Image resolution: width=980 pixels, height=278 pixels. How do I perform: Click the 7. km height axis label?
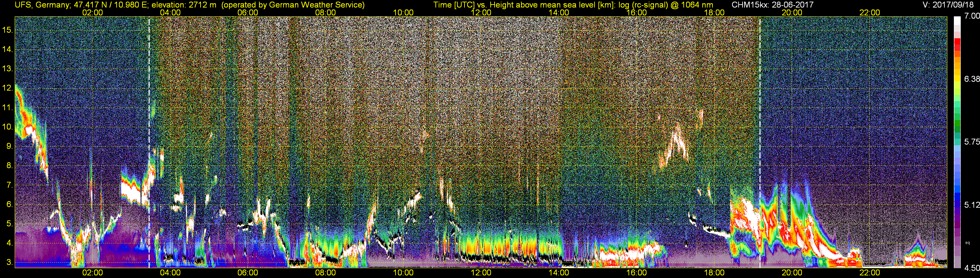point(9,185)
